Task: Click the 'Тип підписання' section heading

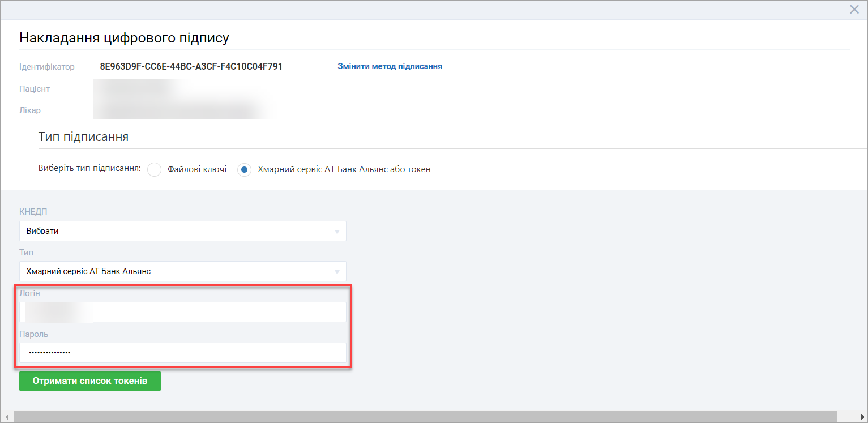Action: (83, 137)
